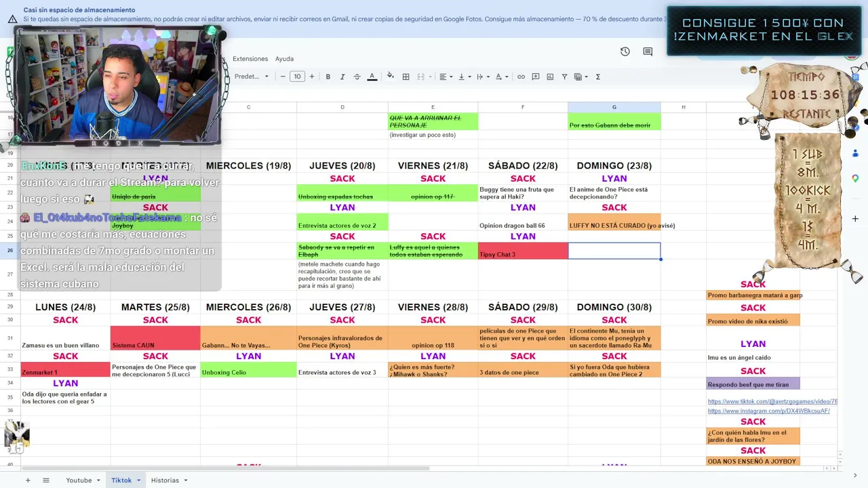Select the 'Entrevista actores de voz 2' cell
Screen dimensions: 868x488
coord(342,222)
